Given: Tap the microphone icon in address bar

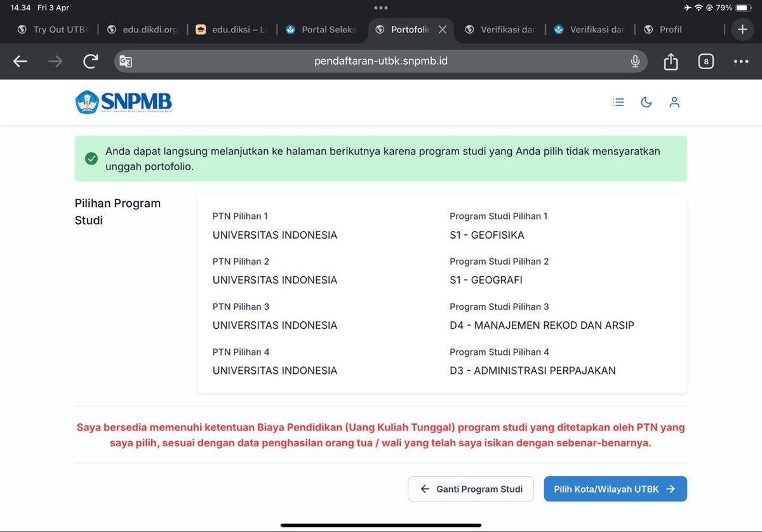Looking at the screenshot, I should click(x=635, y=62).
